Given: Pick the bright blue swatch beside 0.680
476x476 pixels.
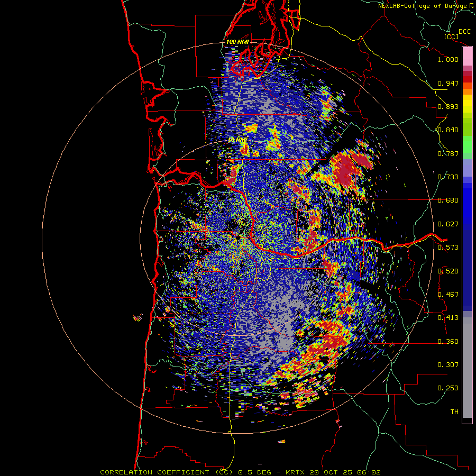Looking at the screenshot, I should click(467, 204).
